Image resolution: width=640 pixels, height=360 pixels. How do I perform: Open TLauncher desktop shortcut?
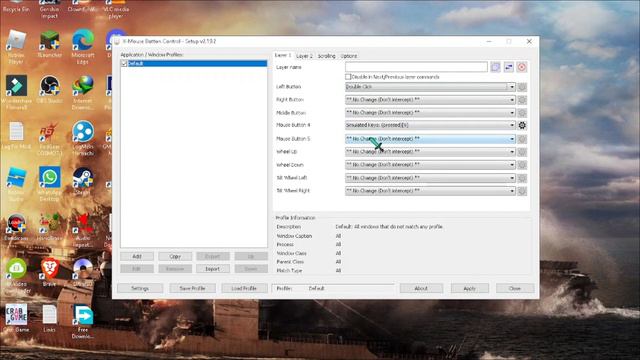click(x=50, y=44)
